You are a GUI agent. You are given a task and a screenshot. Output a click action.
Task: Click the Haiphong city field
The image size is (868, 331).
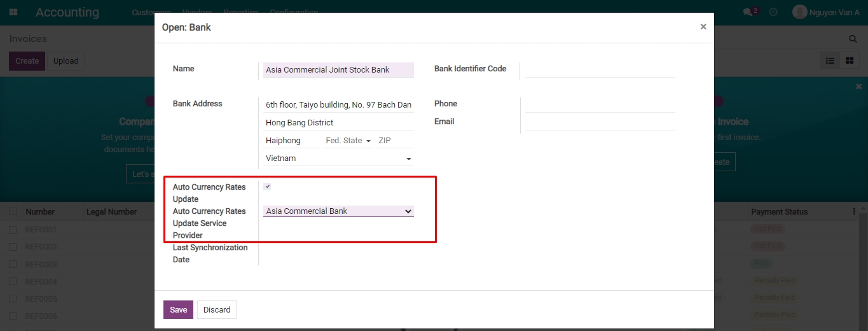coord(292,141)
